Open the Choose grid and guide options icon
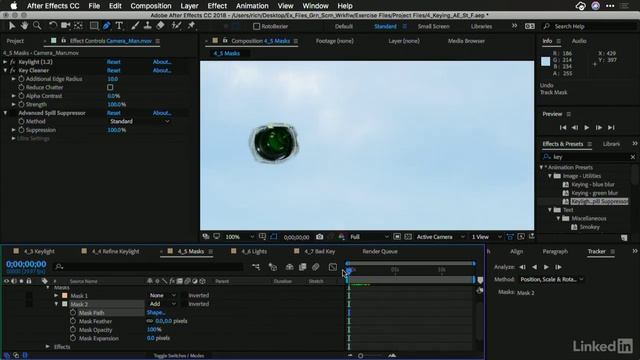 pos(262,237)
